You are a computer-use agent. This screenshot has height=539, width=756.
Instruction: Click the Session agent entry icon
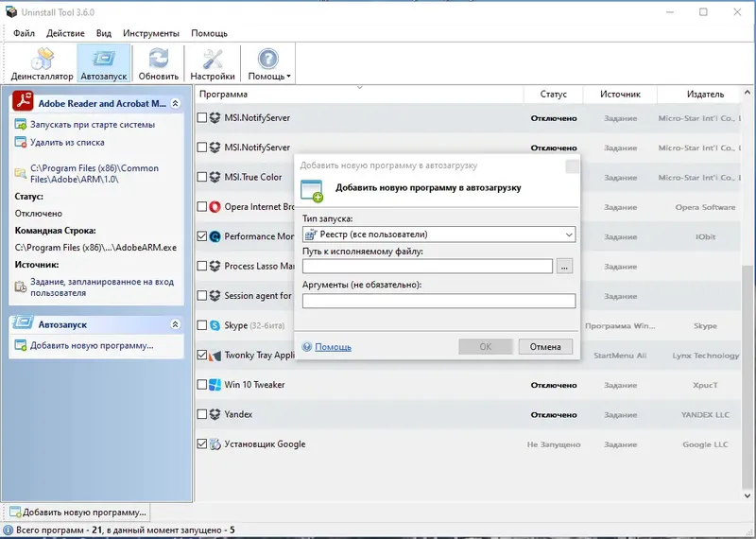click(x=215, y=296)
